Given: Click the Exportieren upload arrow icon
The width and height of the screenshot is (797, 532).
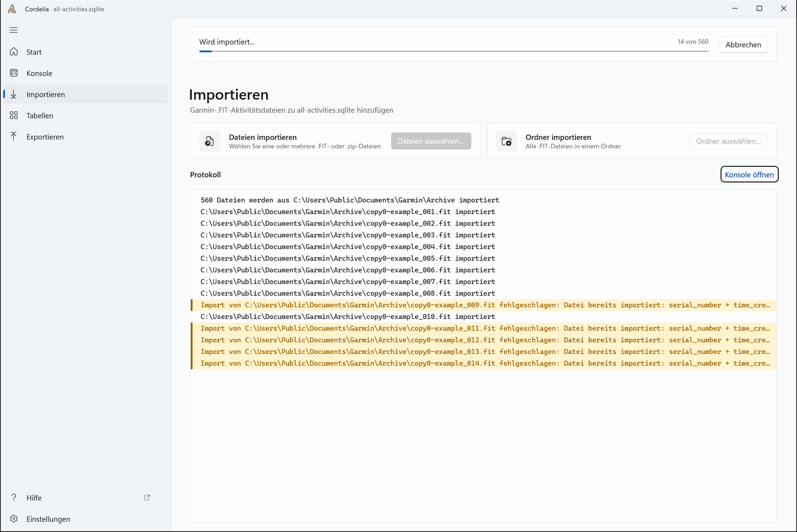Looking at the screenshot, I should [14, 137].
